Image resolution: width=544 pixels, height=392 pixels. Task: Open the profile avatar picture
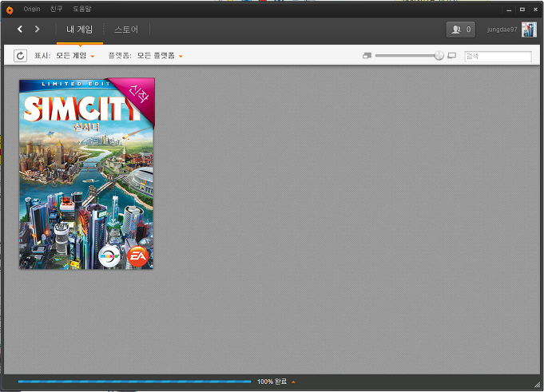(x=529, y=30)
